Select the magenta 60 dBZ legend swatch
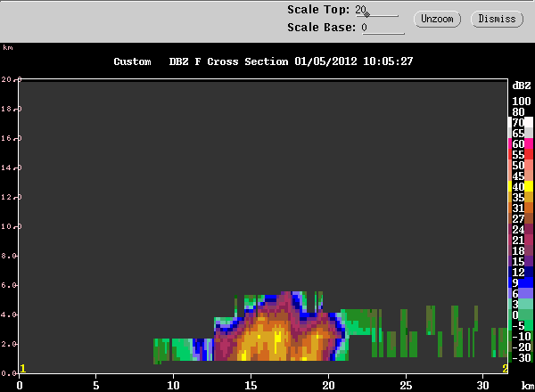The image size is (535, 392). (518, 144)
